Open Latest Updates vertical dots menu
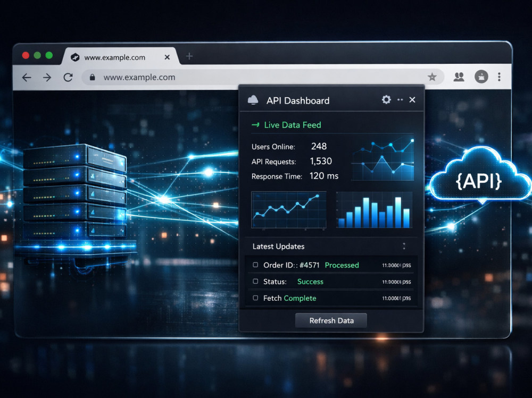 (404, 246)
